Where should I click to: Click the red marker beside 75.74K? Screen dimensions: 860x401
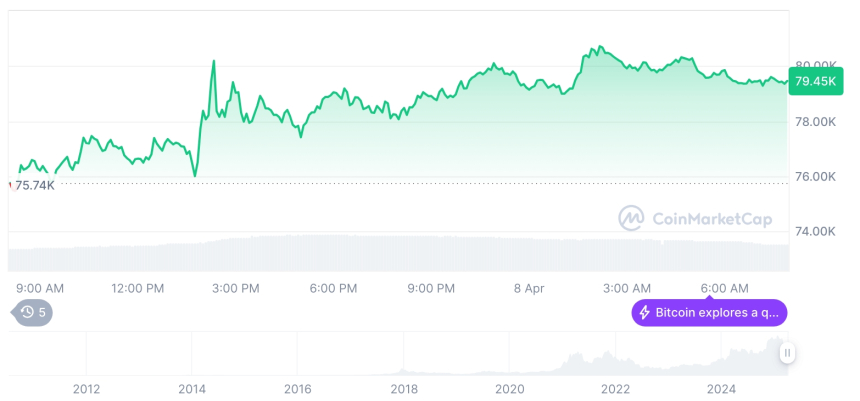10,185
